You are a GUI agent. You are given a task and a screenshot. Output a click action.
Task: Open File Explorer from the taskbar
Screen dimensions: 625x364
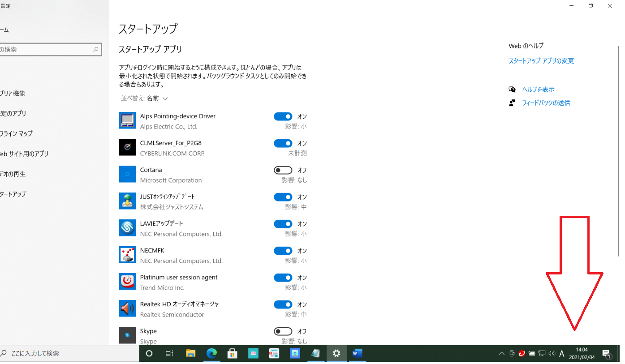coord(191,354)
